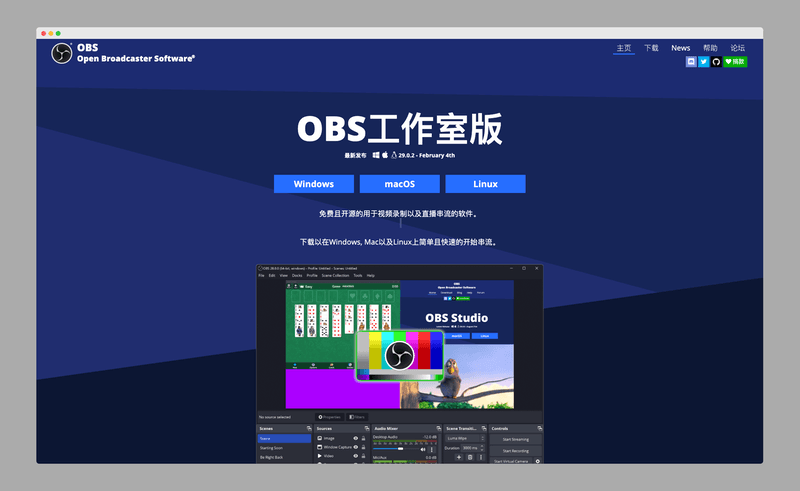Toggle lock for Window Capture source
The image size is (800, 491).
[363, 447]
